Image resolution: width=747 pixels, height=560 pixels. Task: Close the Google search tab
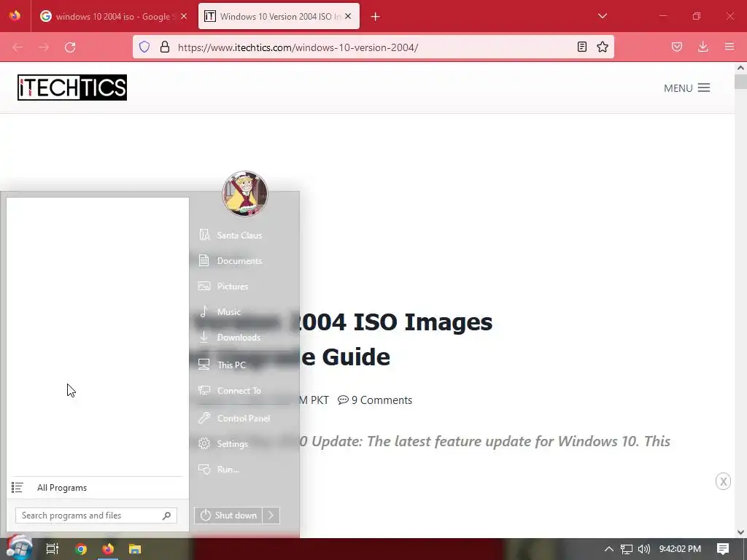pos(184,16)
